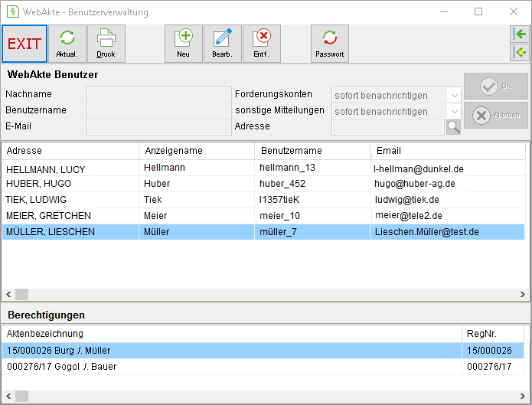Click the red EXIT button

point(24,44)
